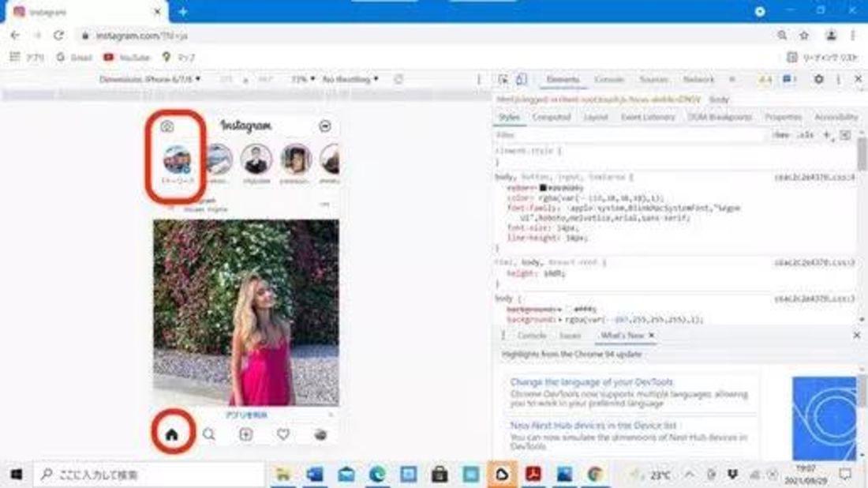Select the Styles sub-tab
This screenshot has height=488, width=868.
(x=509, y=118)
